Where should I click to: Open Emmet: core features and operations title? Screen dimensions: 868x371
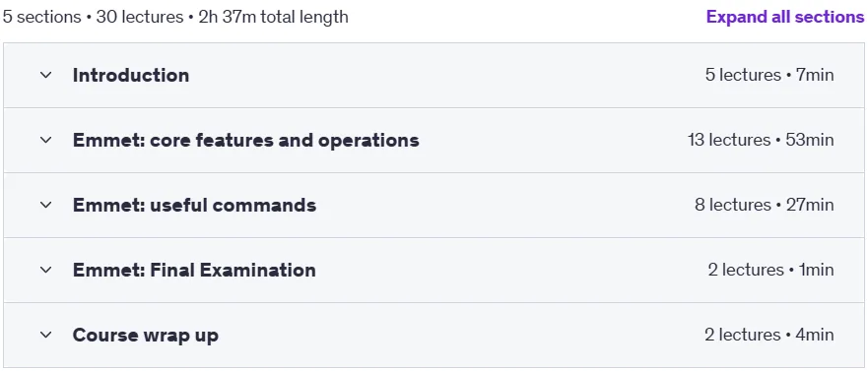coord(245,140)
